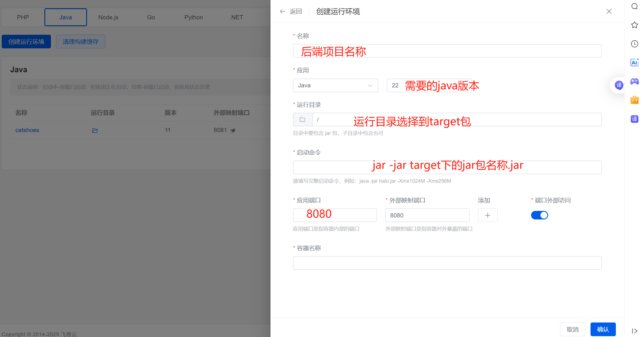This screenshot has width=644, height=337.
Task: Open the catshoes environment link
Action: point(27,130)
